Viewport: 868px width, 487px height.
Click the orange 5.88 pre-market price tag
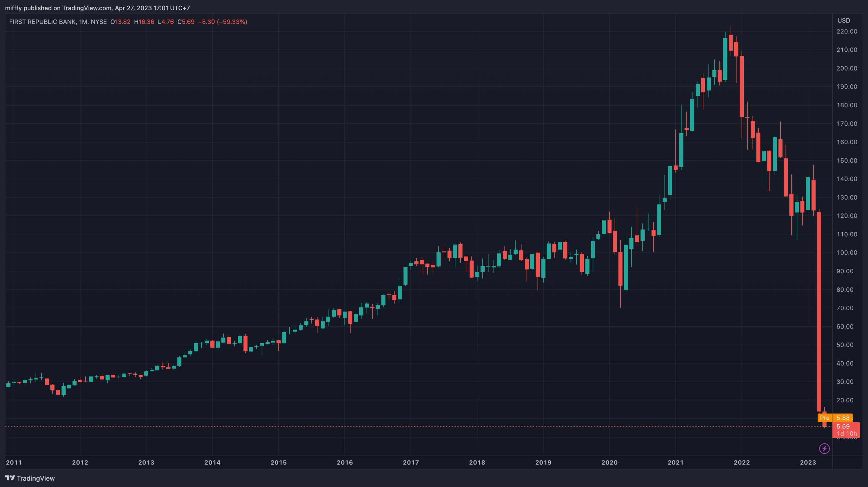(843, 418)
